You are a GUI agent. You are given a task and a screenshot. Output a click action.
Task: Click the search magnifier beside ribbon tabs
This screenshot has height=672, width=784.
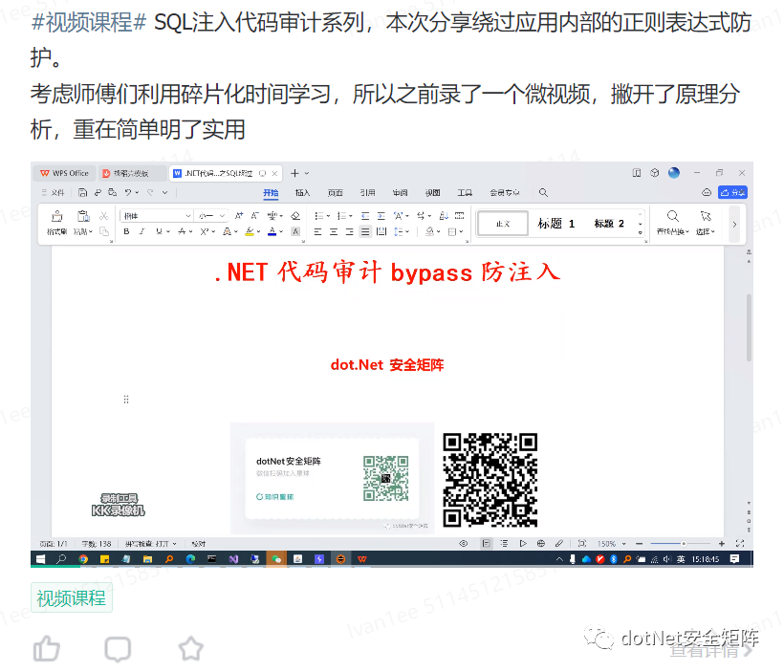click(x=543, y=192)
